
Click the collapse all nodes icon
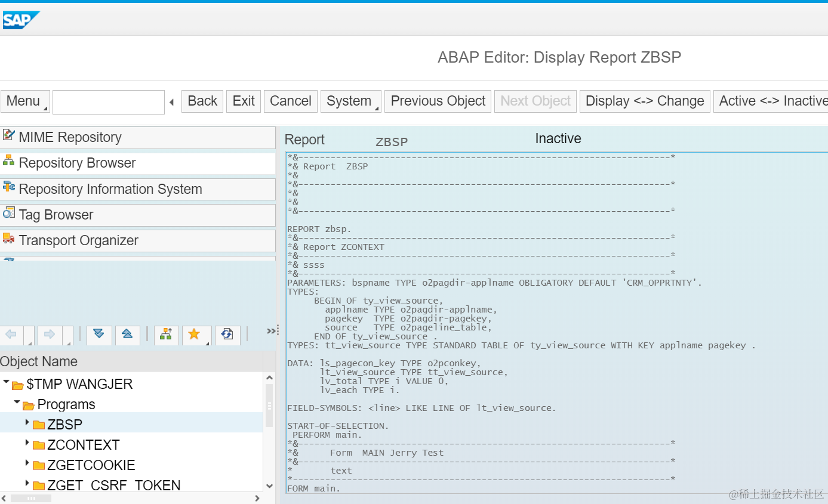coord(127,335)
